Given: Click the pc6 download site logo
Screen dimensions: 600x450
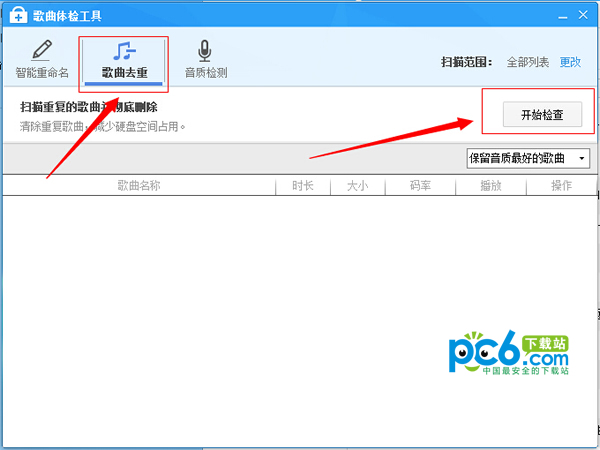Looking at the screenshot, I should click(510, 352).
